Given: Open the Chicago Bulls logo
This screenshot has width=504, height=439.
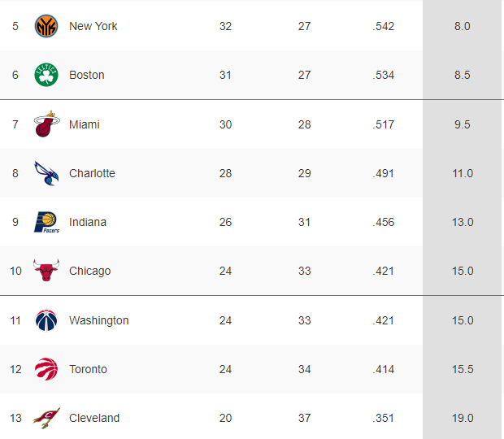Looking at the screenshot, I should 46,270.
